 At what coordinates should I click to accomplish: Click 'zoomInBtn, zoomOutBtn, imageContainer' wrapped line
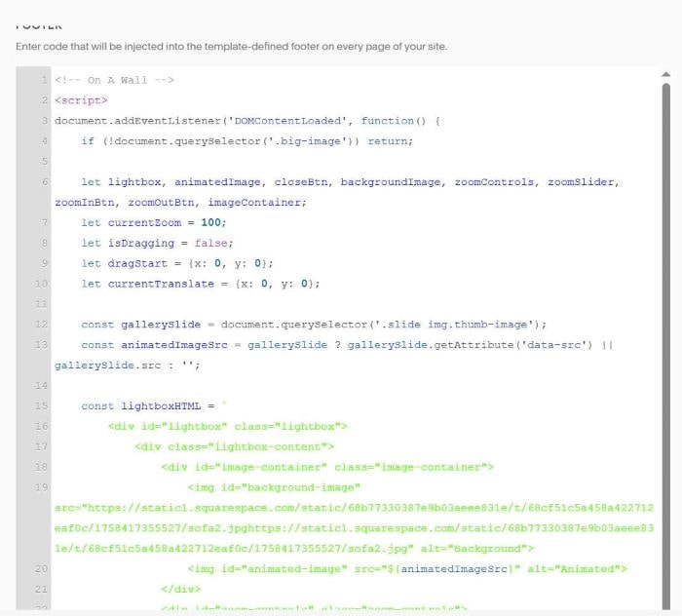tap(180, 203)
